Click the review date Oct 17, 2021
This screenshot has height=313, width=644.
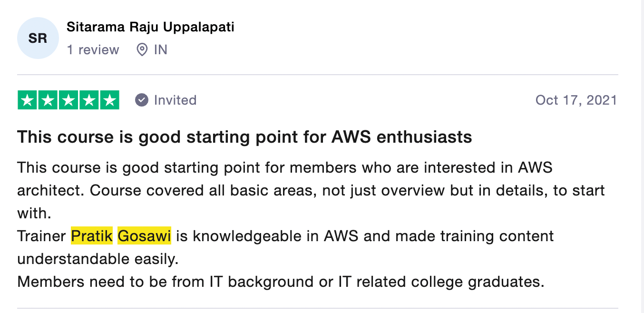(x=576, y=100)
